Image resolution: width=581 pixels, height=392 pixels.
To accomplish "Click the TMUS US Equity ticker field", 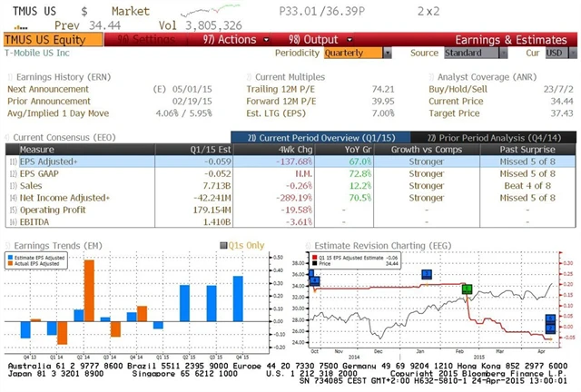I will click(x=44, y=40).
